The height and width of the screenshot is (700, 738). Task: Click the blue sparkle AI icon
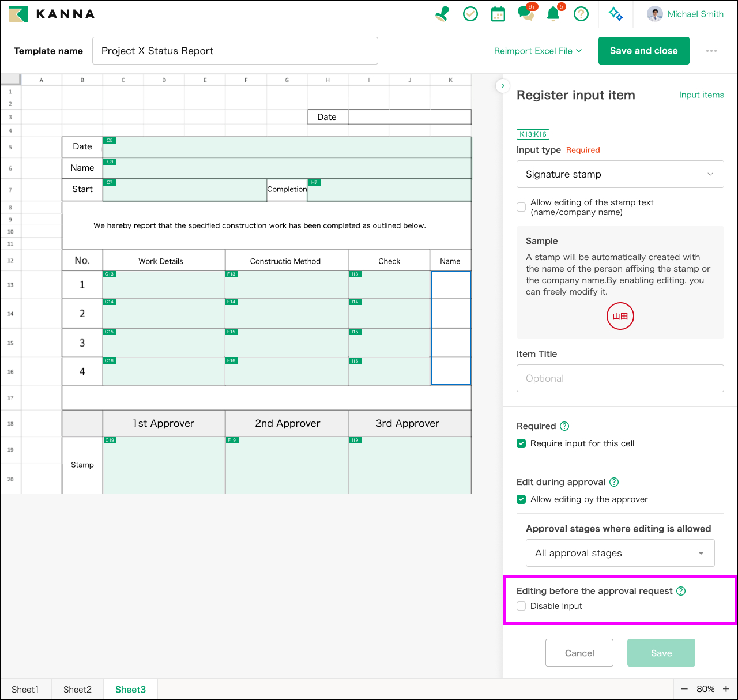616,14
